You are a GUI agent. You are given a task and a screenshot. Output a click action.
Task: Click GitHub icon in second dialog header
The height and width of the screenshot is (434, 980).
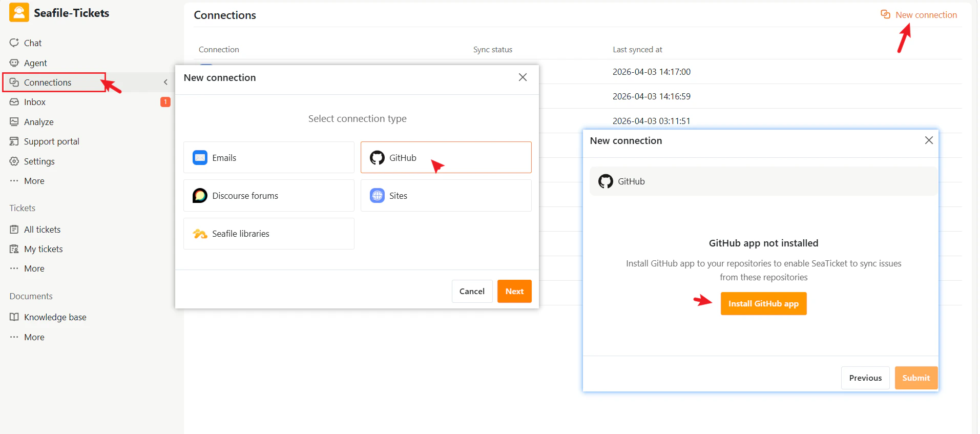(x=606, y=181)
